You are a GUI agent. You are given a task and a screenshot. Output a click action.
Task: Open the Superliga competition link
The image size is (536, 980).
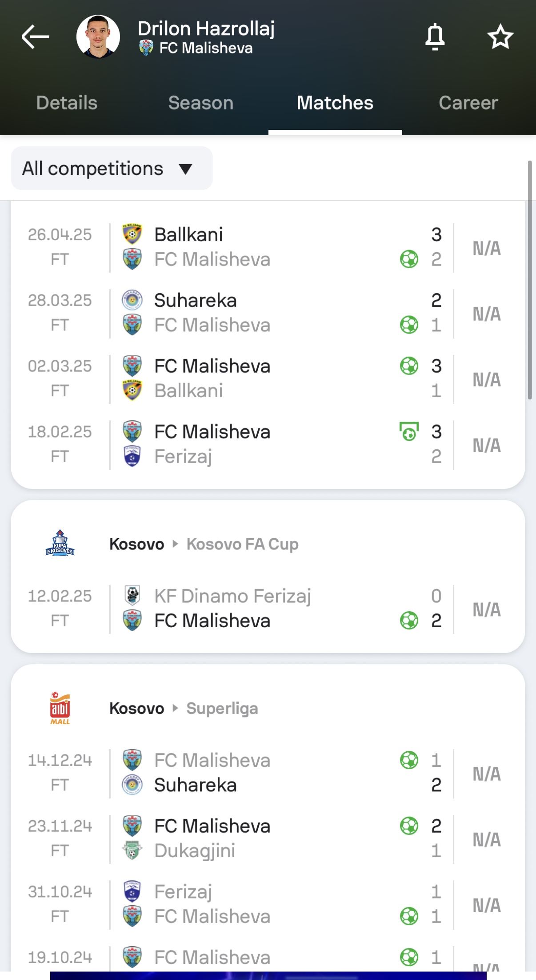pyautogui.click(x=222, y=708)
